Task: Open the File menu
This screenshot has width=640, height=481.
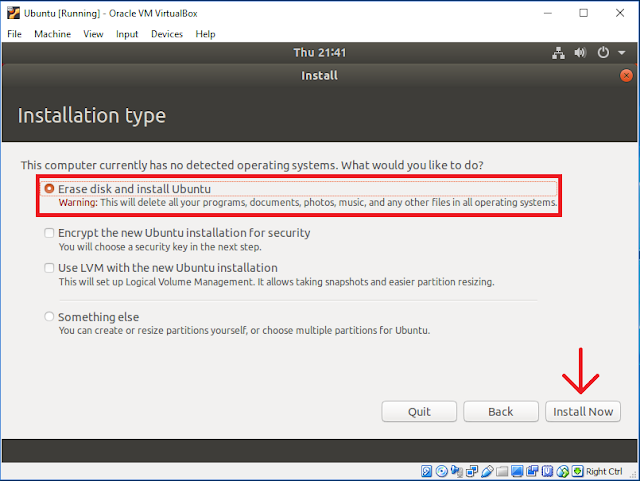Action: [14, 34]
